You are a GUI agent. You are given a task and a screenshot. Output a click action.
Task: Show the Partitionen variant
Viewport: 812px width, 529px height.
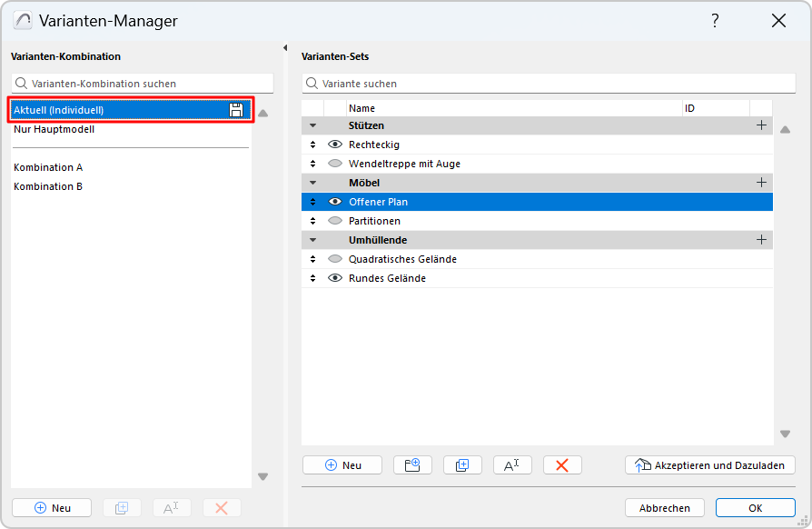(x=335, y=221)
